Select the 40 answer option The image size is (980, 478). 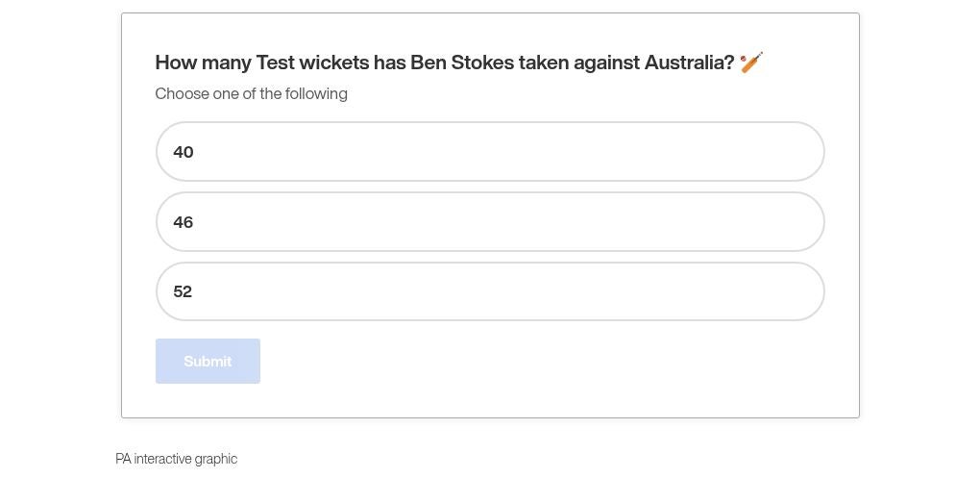tap(490, 152)
